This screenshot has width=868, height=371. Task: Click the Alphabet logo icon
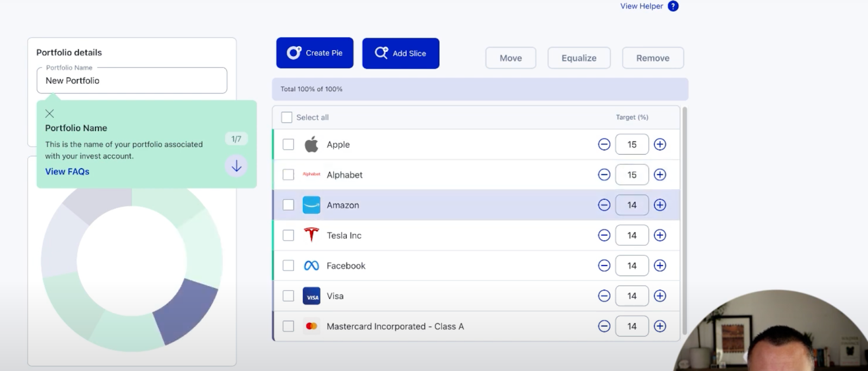[x=311, y=175]
